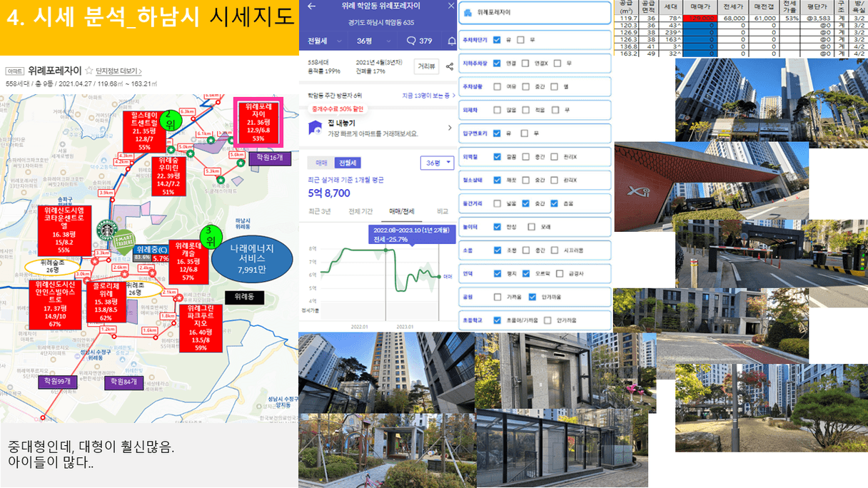Screen dimensions: 868x488
Task: Uncheck 주차차단기 유 checkbox
Action: tap(497, 40)
